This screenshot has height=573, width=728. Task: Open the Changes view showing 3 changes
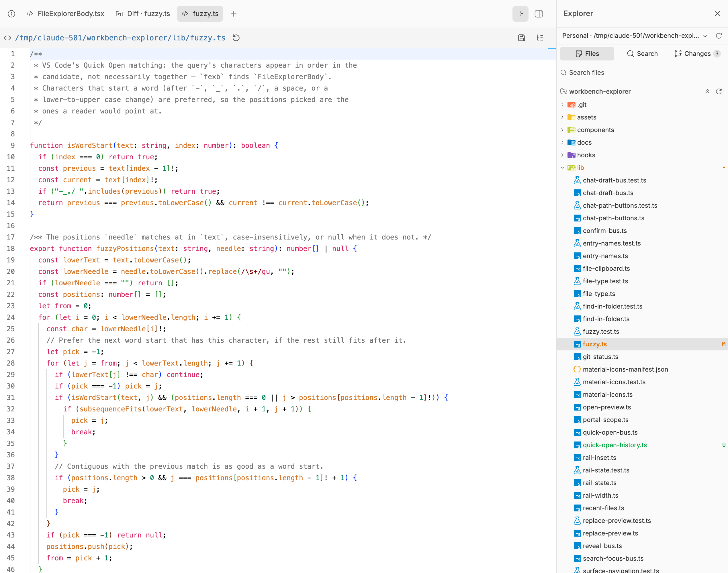(697, 54)
